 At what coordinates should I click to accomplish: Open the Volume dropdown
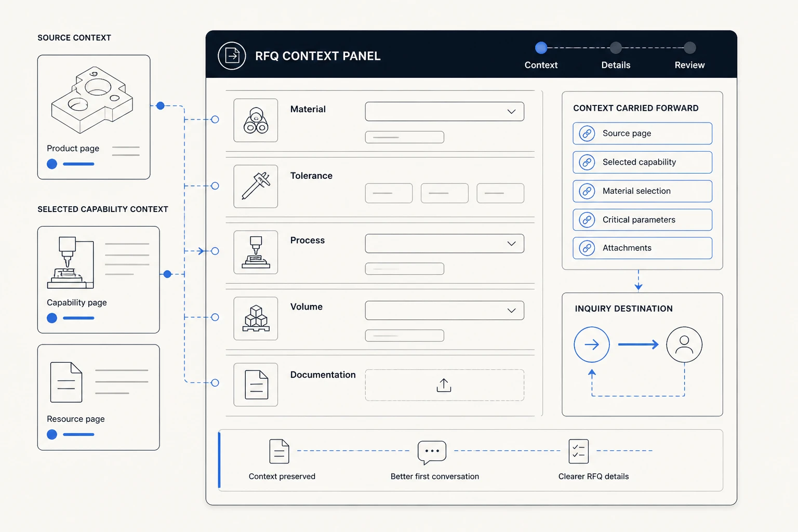click(444, 310)
